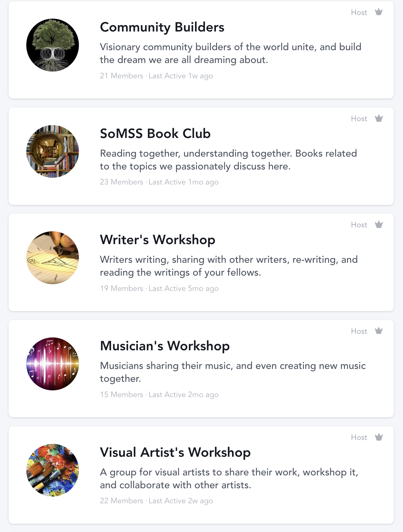Go to the Writer's Workshop group title

pyautogui.click(x=157, y=240)
